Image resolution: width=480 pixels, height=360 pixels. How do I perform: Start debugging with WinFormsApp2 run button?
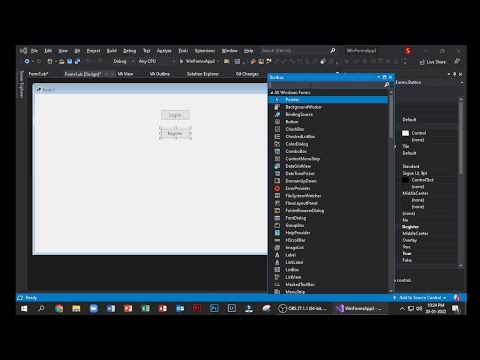click(x=199, y=61)
